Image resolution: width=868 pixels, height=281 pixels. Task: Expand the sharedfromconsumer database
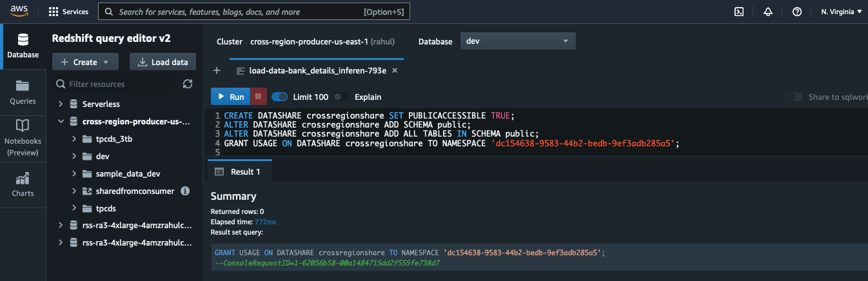(x=75, y=191)
